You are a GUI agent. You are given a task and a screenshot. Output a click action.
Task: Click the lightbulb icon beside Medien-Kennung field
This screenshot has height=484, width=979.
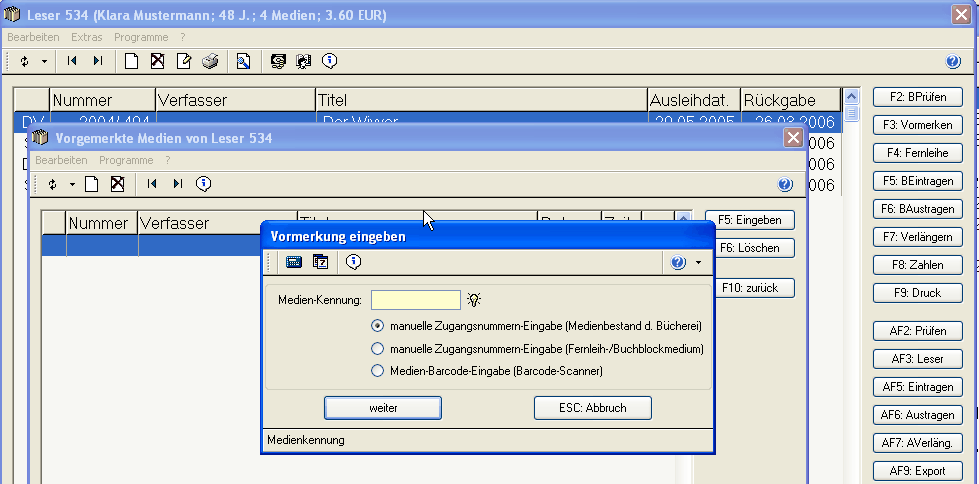point(474,299)
